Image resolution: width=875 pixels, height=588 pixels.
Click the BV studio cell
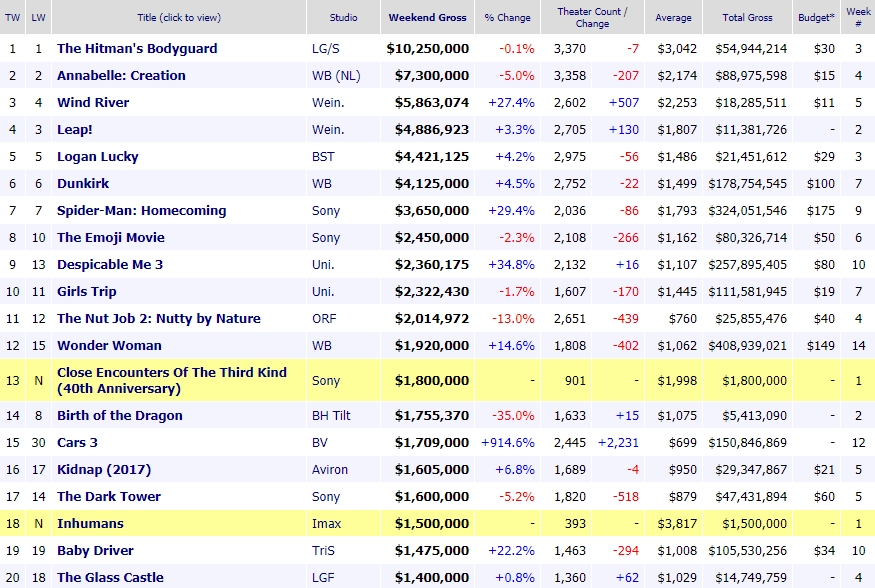click(x=321, y=442)
